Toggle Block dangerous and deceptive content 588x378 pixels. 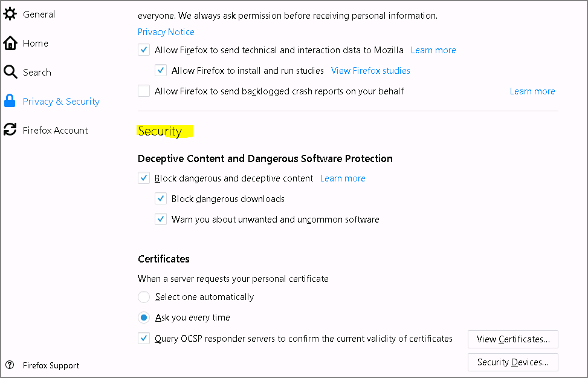pyautogui.click(x=144, y=178)
